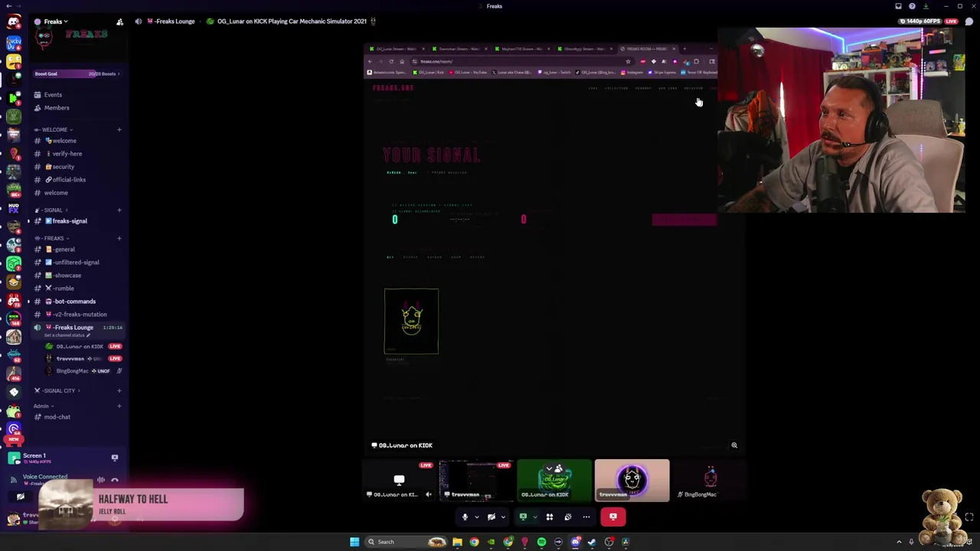Select travvvman avatar participant tile
This screenshot has height=551, width=980.
click(632, 481)
